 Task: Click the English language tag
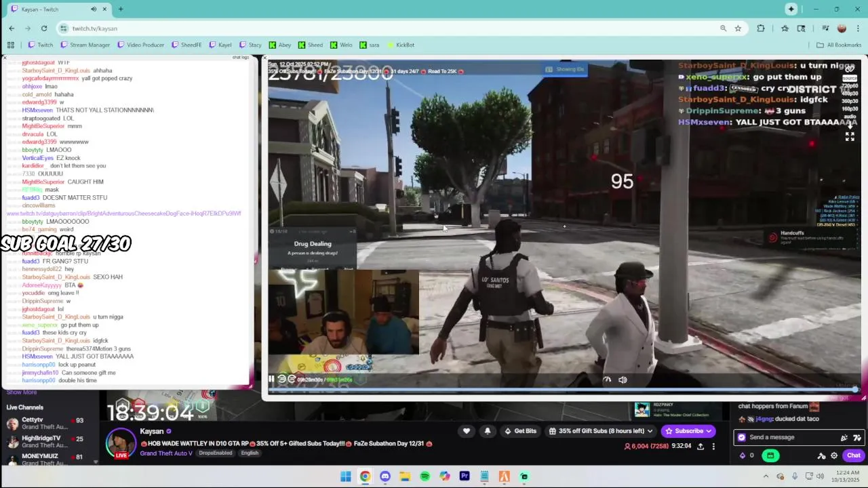(250, 453)
